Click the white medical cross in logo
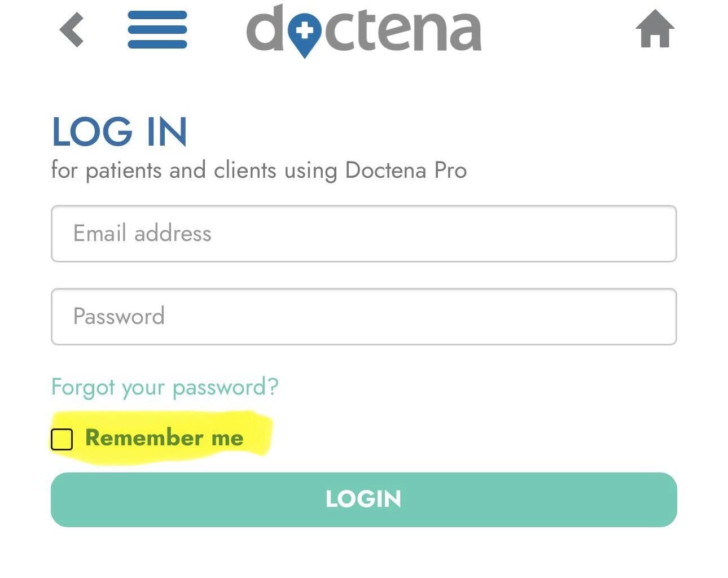 click(x=304, y=30)
